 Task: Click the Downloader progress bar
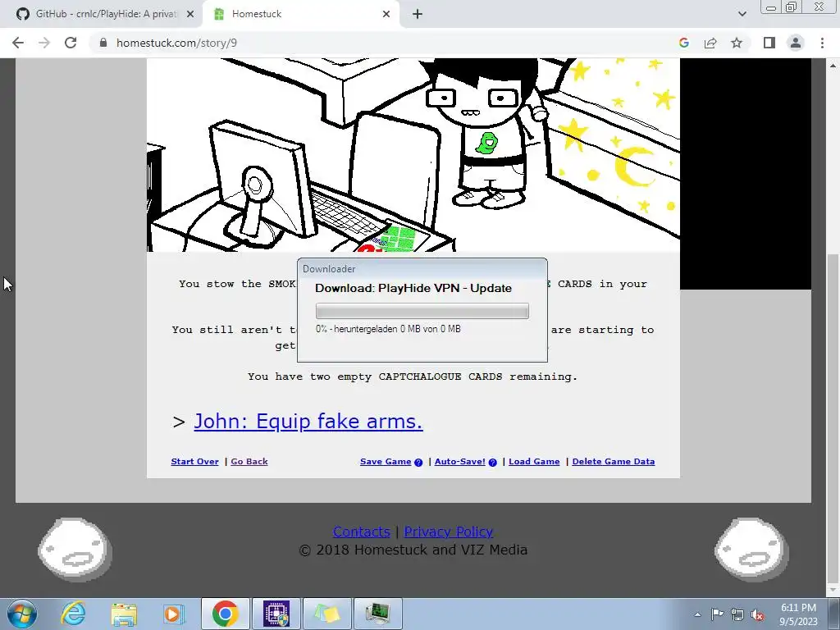(422, 311)
